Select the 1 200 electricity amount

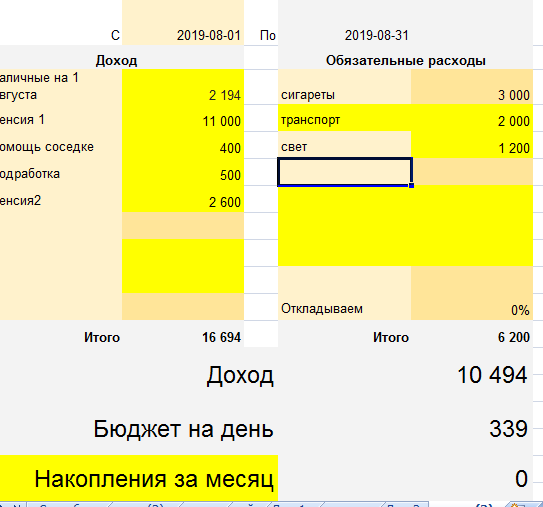(x=514, y=149)
